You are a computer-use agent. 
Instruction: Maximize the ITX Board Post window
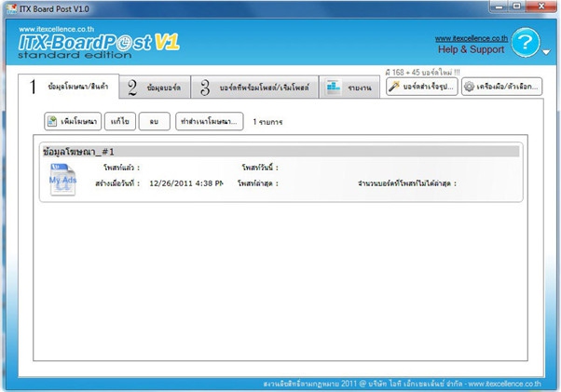pos(517,7)
